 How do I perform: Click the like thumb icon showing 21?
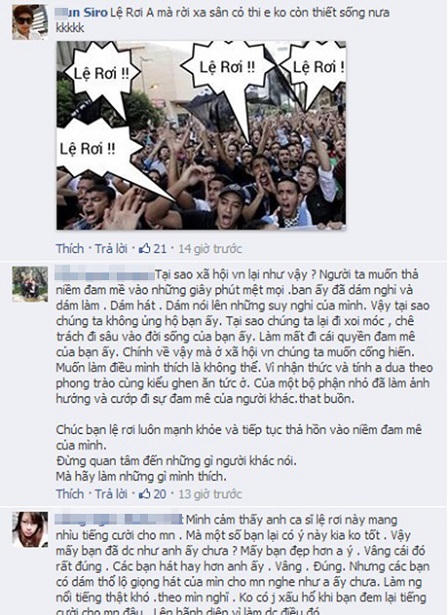tap(145, 248)
